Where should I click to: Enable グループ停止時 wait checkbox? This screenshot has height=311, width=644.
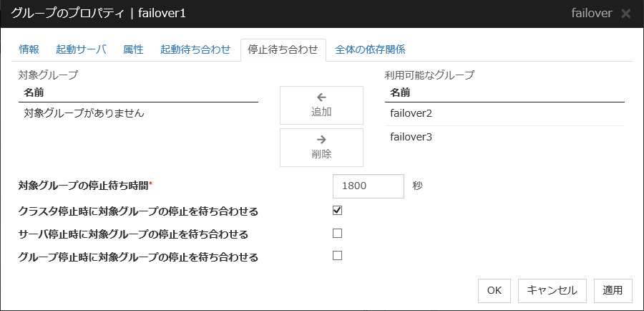coord(338,255)
